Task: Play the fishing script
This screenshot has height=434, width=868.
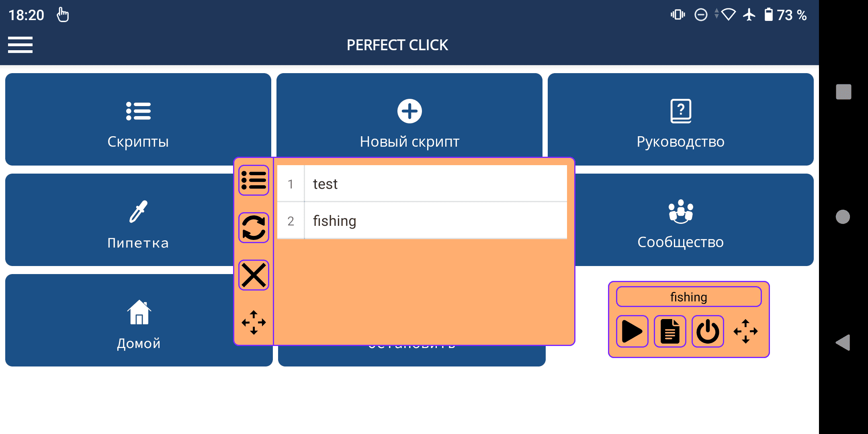Action: (632, 332)
